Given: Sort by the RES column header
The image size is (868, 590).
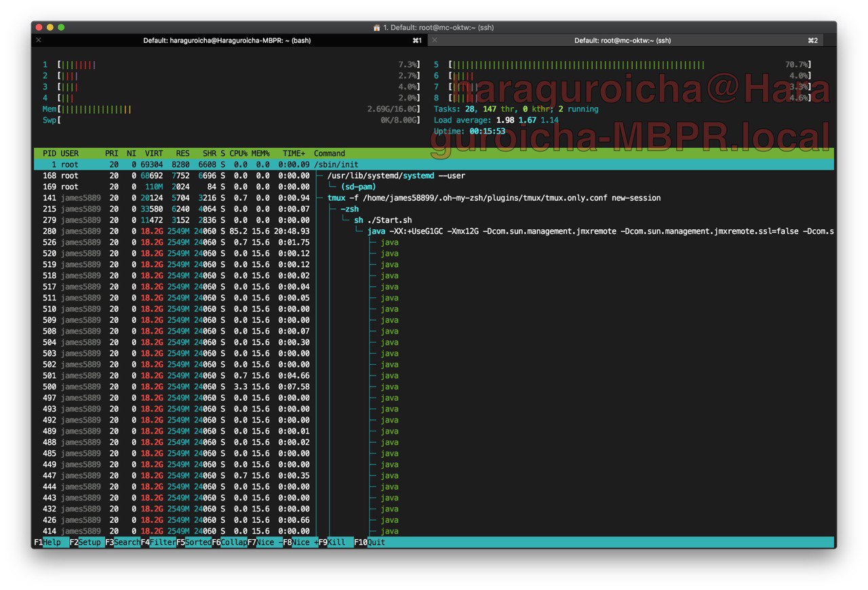Looking at the screenshot, I should click(x=183, y=154).
